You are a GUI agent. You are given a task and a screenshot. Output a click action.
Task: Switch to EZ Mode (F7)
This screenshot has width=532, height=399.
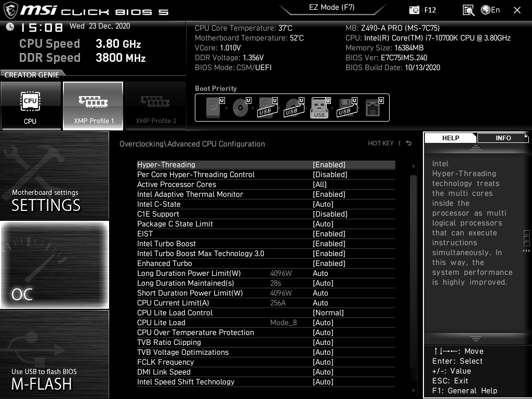332,8
